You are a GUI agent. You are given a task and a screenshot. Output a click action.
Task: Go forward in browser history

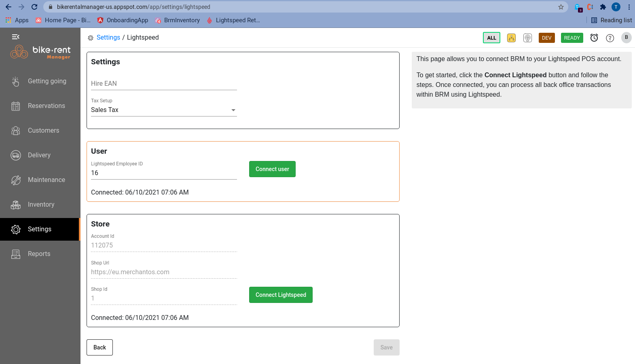(21, 7)
